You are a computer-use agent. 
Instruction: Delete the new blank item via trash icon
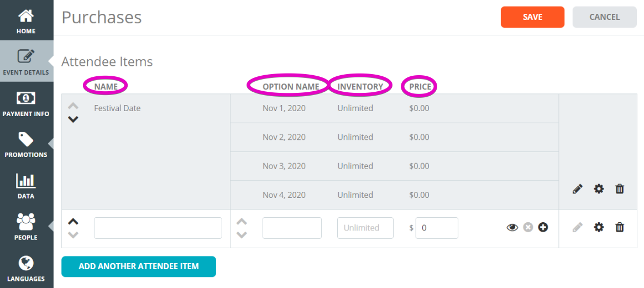point(619,227)
